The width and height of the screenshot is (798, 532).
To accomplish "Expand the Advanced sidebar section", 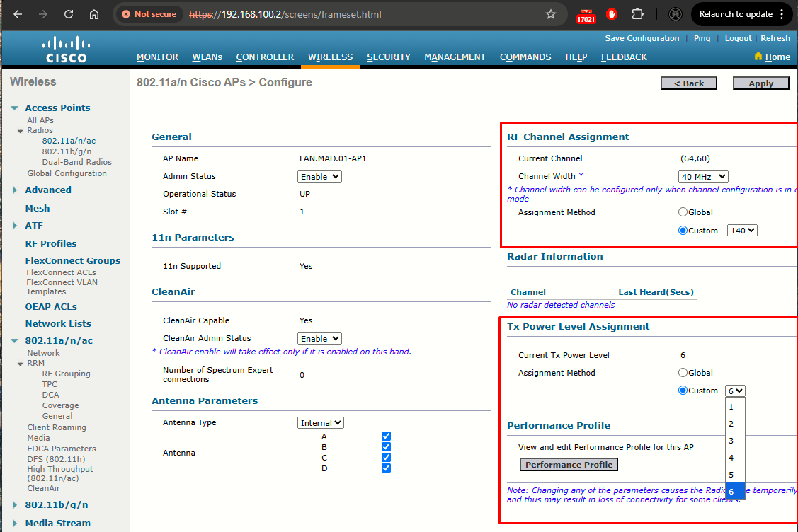I will click(x=15, y=190).
